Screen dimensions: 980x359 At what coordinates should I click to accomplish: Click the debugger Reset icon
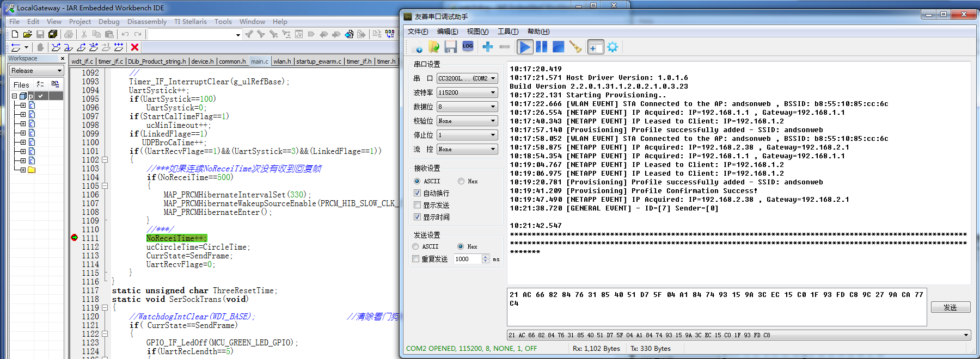click(16, 47)
